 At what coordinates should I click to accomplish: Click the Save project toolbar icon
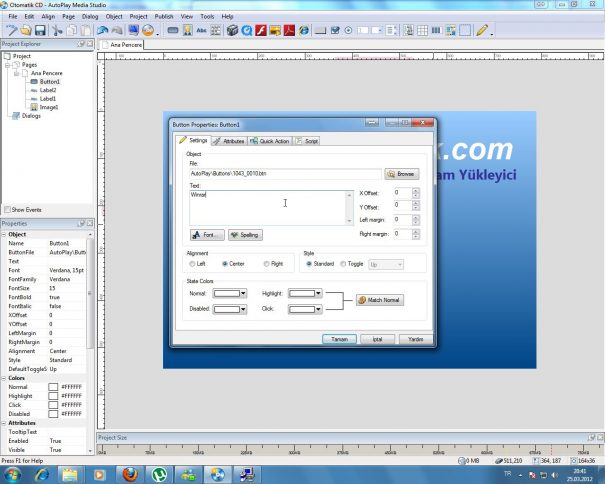click(x=40, y=30)
